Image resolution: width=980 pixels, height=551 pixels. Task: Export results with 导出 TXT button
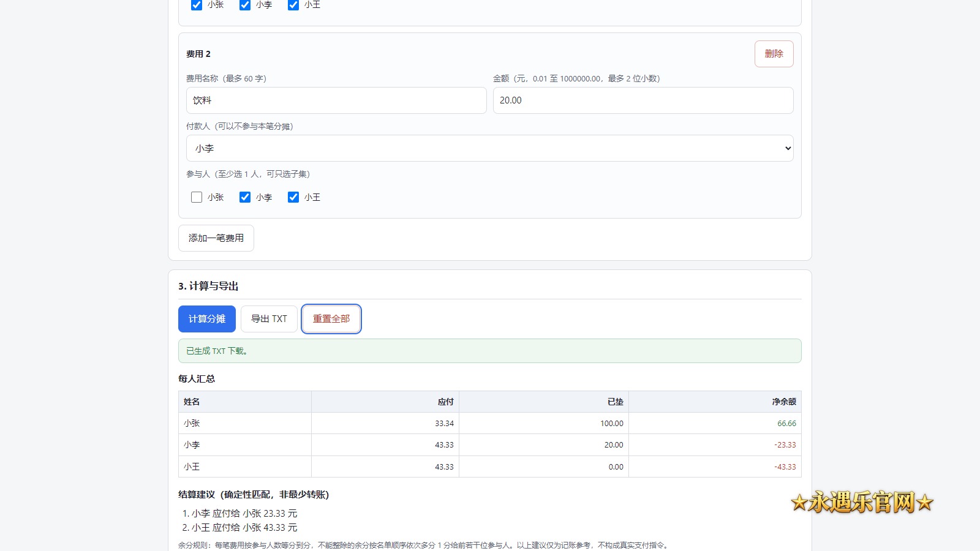(269, 319)
